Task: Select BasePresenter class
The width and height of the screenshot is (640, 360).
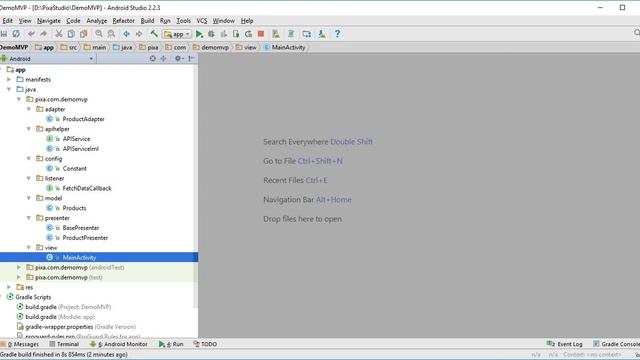Action: point(80,228)
